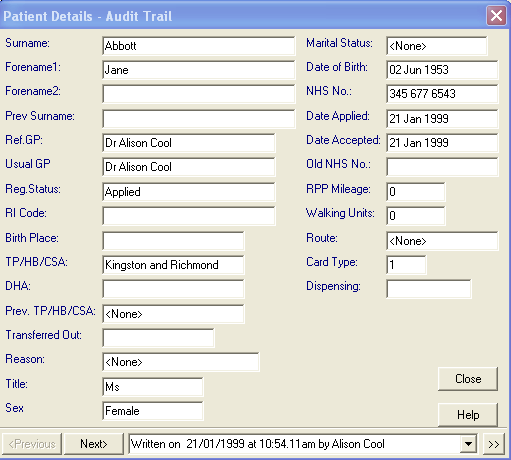Image resolution: width=511 pixels, height=460 pixels.
Task: Select the Reason field showing None
Action: click(x=181, y=362)
